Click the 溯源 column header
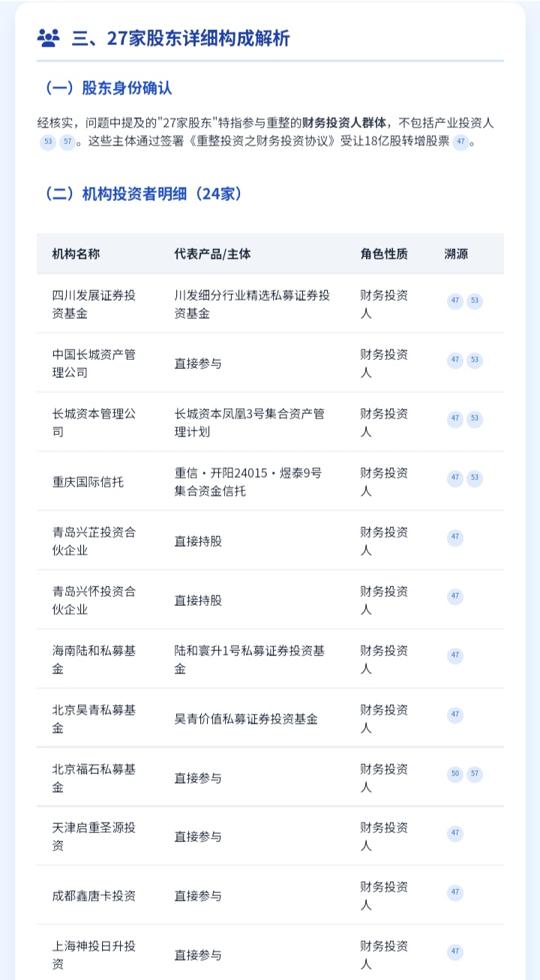 pos(456,253)
